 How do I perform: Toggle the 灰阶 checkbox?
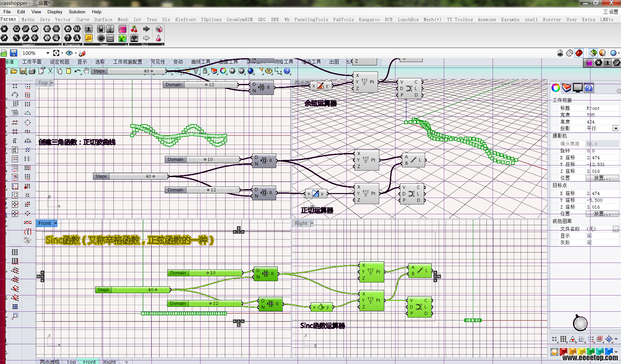pyautogui.click(x=589, y=242)
